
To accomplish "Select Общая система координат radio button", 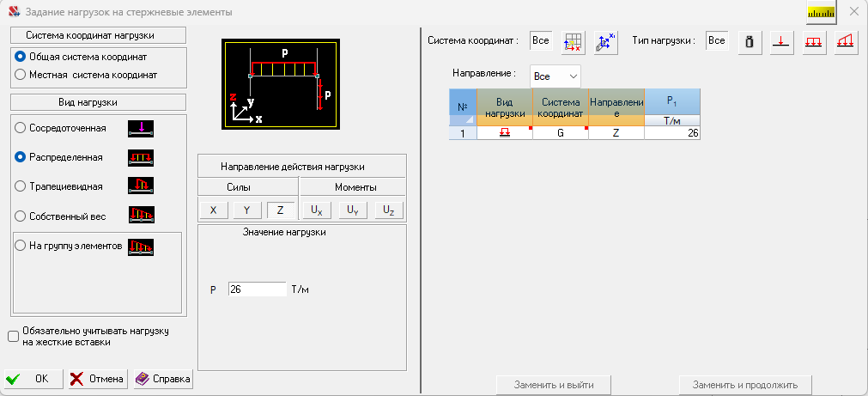I will (x=20, y=57).
